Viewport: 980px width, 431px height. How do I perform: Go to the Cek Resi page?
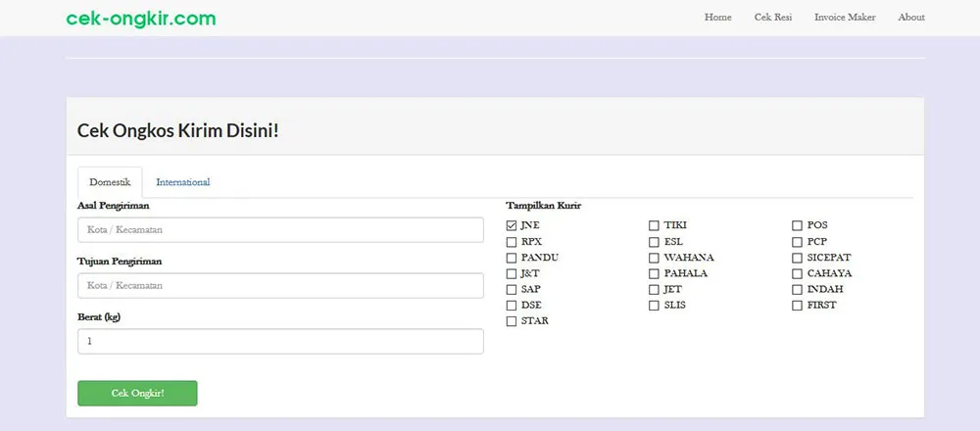(772, 18)
